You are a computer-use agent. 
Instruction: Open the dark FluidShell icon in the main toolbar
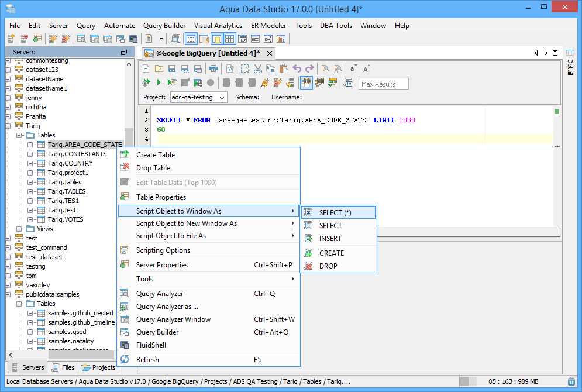pyautogui.click(x=133, y=39)
